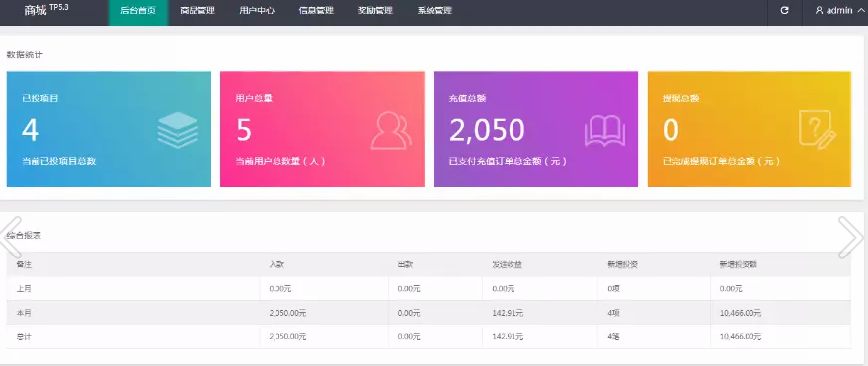868x366 pixels.
Task: Click the 备注 column header
Action: coord(24,264)
